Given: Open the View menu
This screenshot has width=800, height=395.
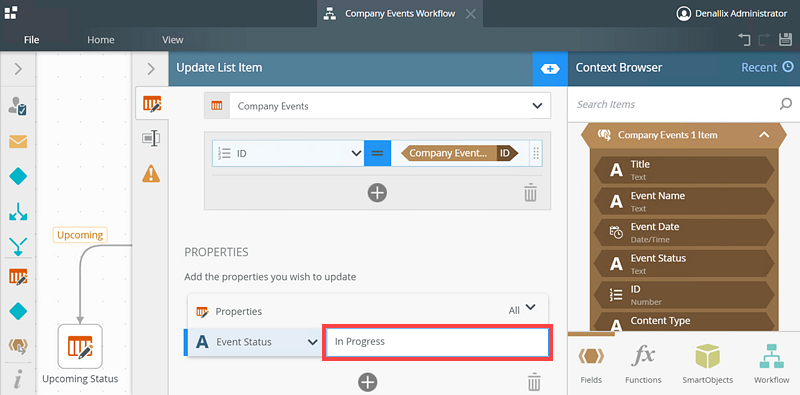Looking at the screenshot, I should [x=172, y=40].
